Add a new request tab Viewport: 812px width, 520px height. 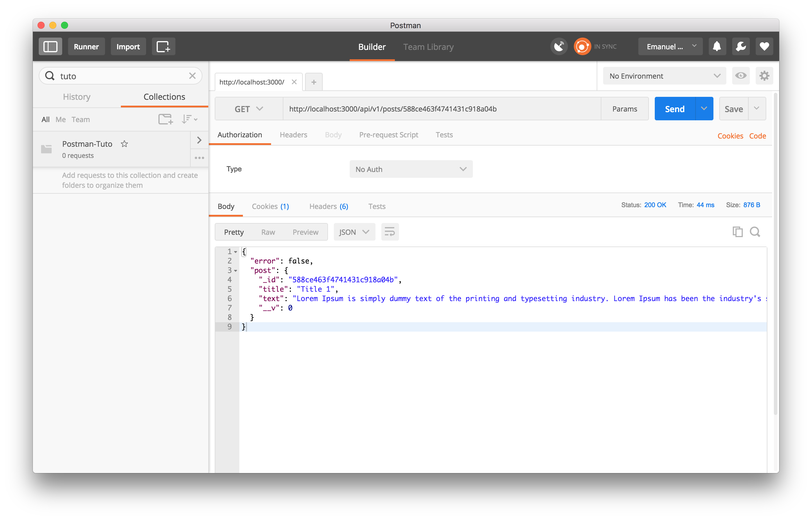pos(314,82)
